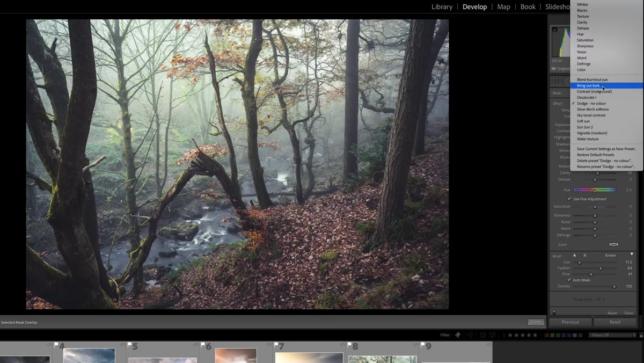Click the histogram shadow clipping triangle

554,30
